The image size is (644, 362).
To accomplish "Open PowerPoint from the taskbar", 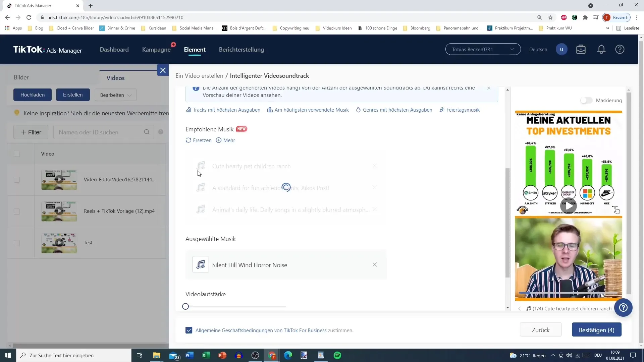I will click(x=222, y=355).
